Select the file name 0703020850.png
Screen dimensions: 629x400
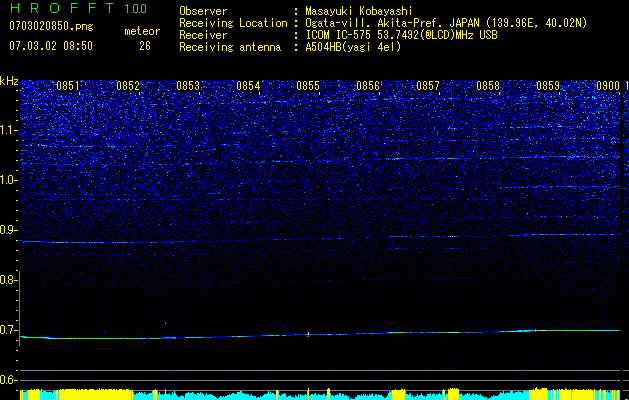(x=51, y=26)
